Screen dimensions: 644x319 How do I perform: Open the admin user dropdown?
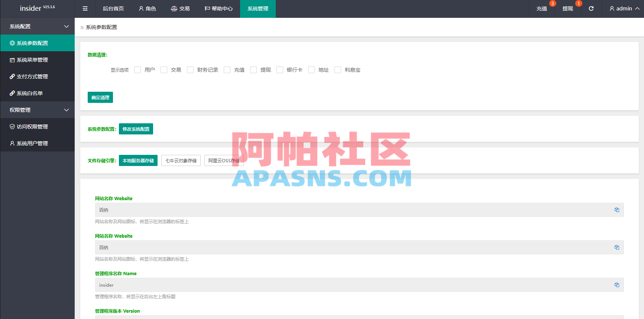pos(624,9)
